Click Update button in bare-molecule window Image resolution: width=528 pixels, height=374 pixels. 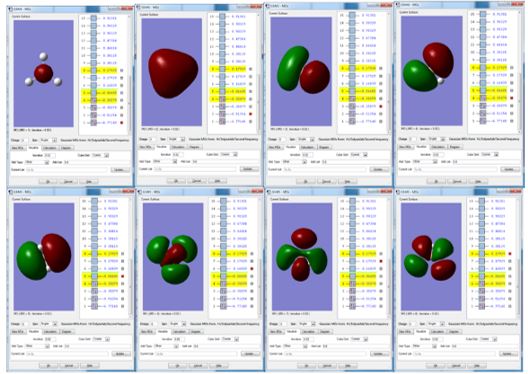pyautogui.click(x=120, y=170)
